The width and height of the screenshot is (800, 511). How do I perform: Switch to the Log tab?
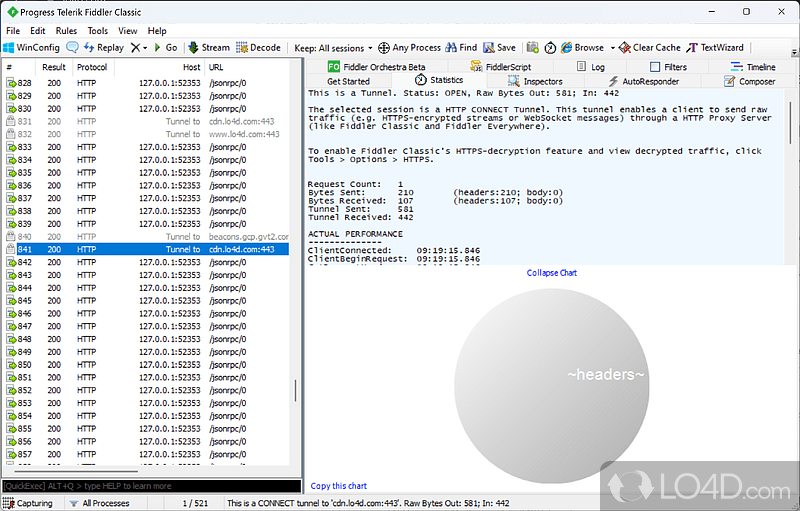click(x=590, y=67)
